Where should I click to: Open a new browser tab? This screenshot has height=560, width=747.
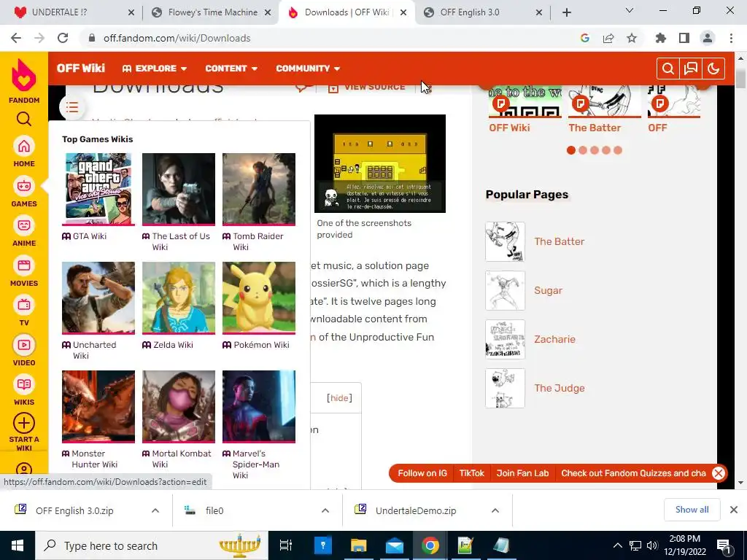[566, 12]
